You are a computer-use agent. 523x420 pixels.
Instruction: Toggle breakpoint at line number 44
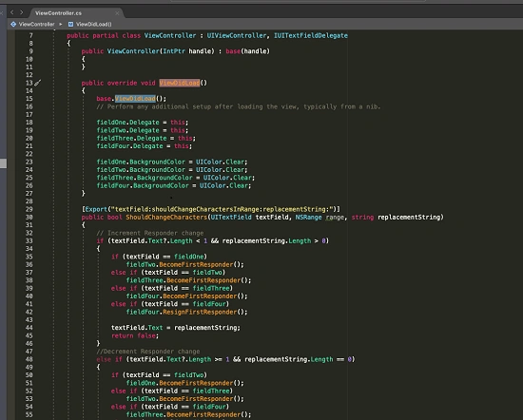(29, 328)
